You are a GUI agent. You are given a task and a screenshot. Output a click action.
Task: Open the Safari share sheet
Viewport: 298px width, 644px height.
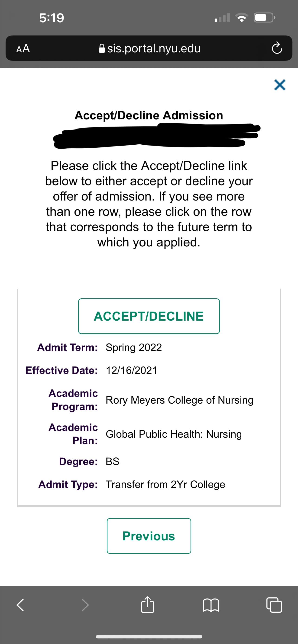(x=148, y=605)
